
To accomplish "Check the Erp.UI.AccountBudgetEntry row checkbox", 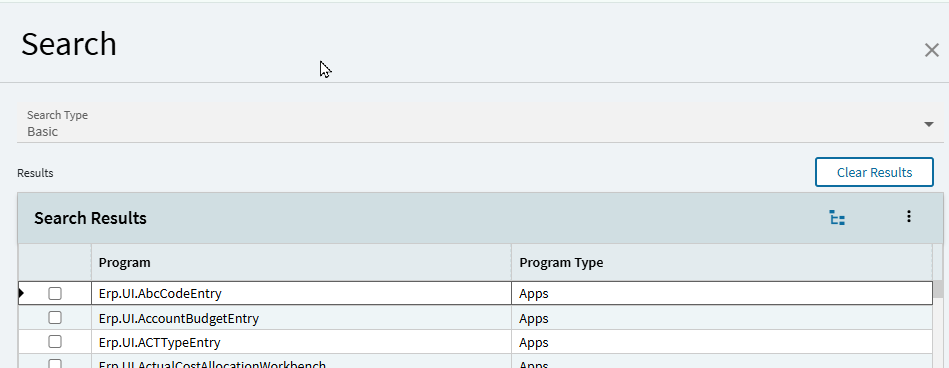I will coord(55,317).
